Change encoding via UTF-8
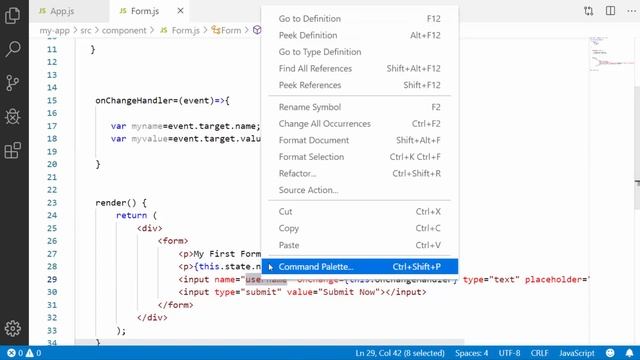Image resolution: width=640 pixels, height=360 pixels. point(509,353)
